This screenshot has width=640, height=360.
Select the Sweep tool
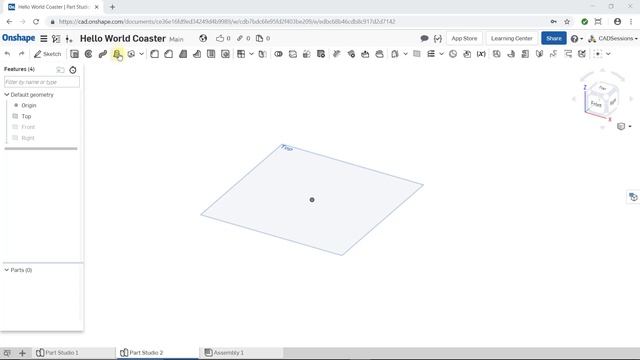tap(103, 54)
